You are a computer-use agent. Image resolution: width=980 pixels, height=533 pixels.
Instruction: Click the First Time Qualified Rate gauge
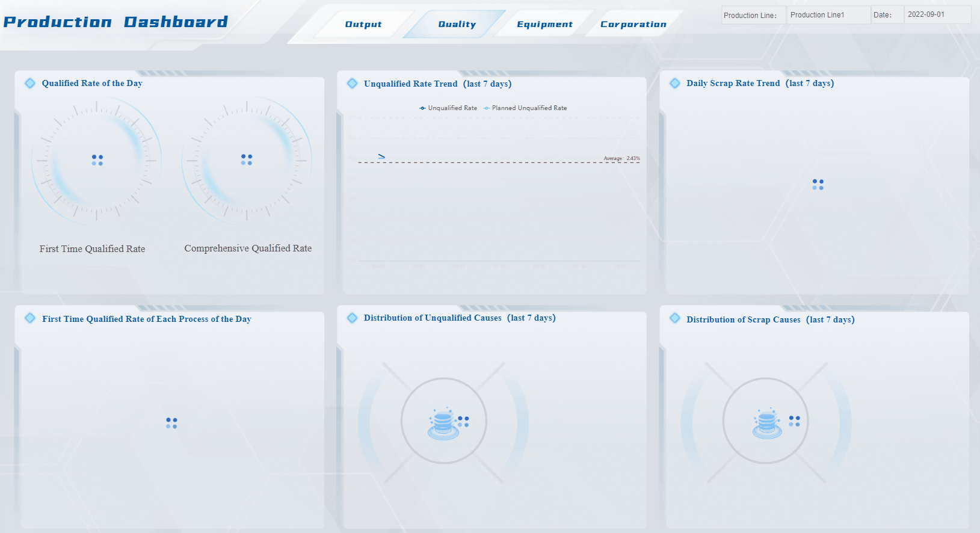pyautogui.click(x=96, y=161)
